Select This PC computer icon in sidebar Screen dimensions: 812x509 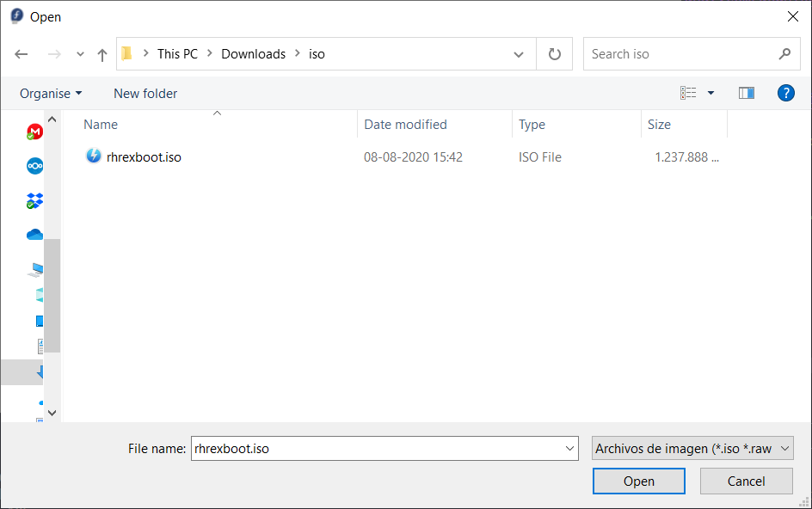pos(36,270)
